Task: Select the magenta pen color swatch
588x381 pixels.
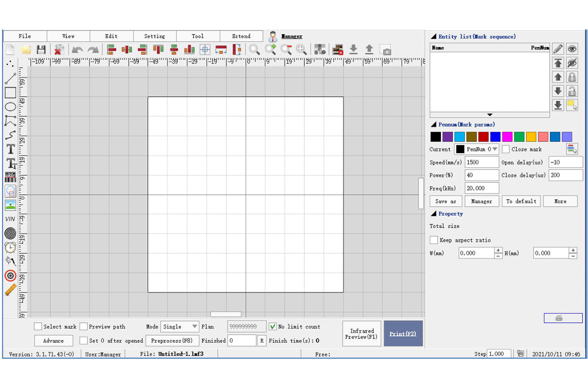Action: (x=507, y=137)
